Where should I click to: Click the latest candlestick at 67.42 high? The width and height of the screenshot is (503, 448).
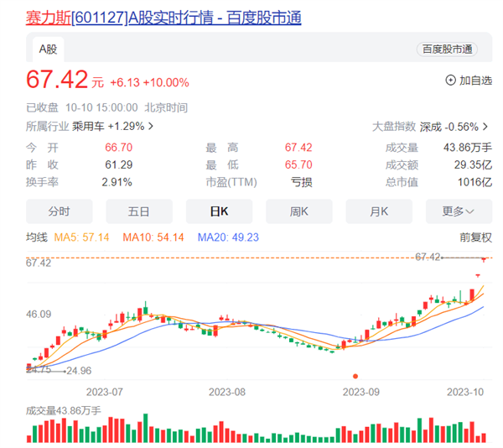[x=484, y=259]
